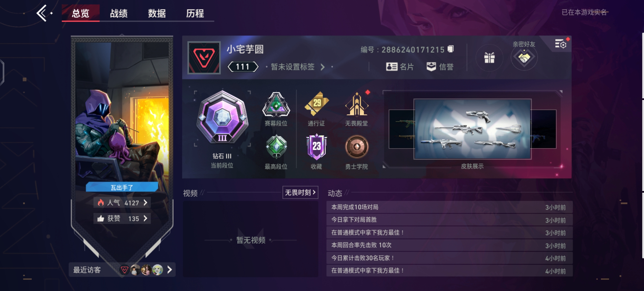The image size is (644, 291).
Task: Open the gift icon button
Action: click(x=489, y=58)
